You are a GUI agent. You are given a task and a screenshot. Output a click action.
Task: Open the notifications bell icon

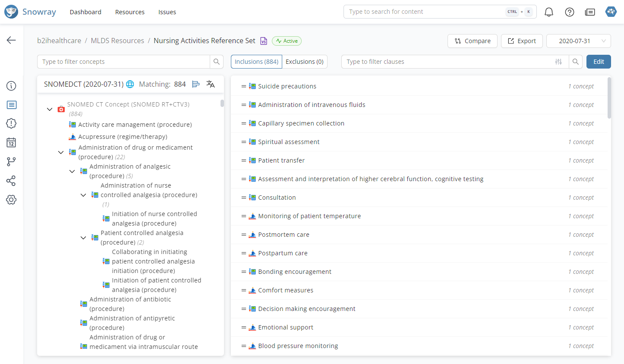click(548, 12)
